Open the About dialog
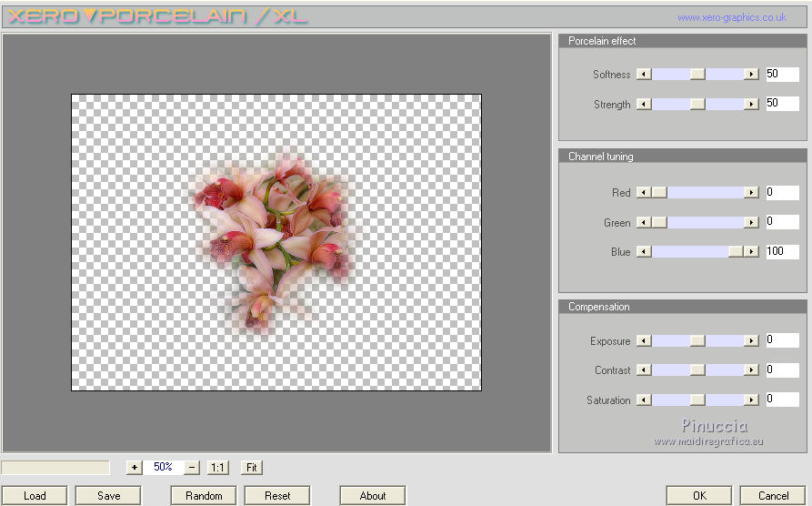Screen dimensions: 812x506 tap(372, 496)
